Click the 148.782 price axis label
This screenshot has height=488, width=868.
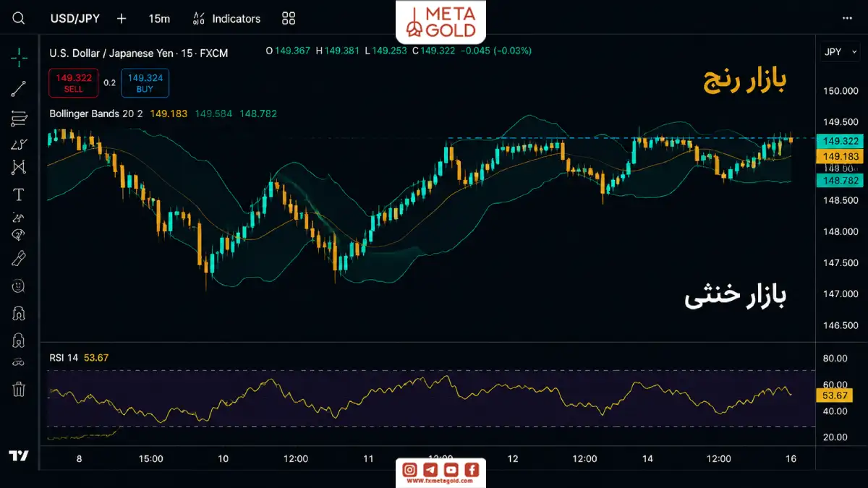838,181
